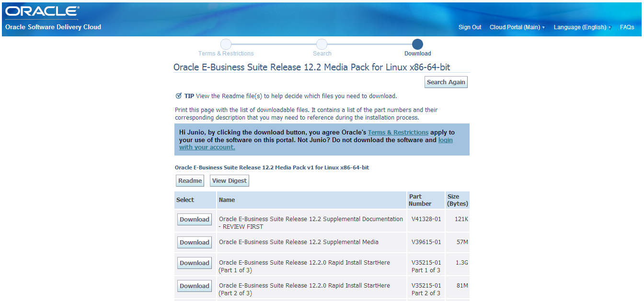Screen dimensions: 644x301
Task: Open the Readme for the media pack
Action: click(190, 181)
